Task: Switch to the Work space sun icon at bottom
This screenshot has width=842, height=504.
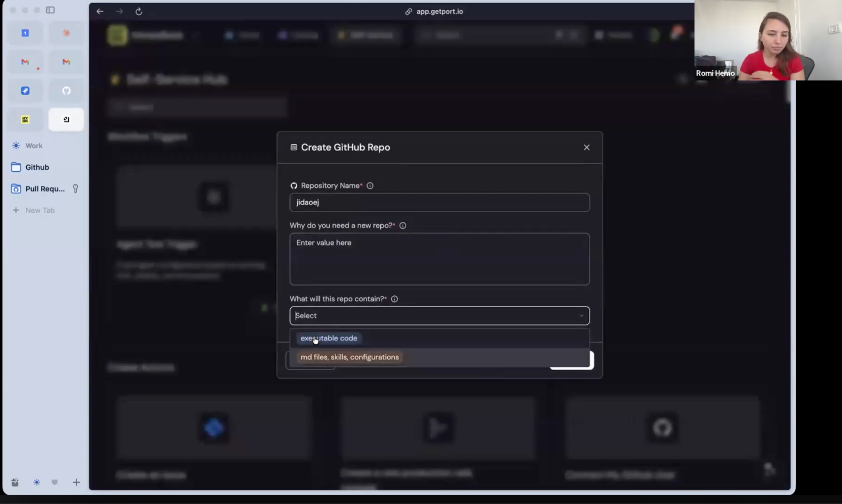Action: coord(37,482)
